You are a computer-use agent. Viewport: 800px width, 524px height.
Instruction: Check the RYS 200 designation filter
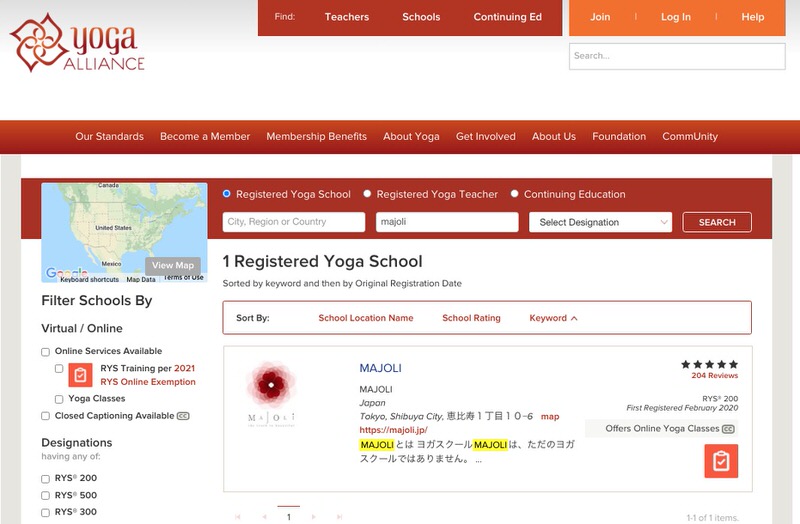pos(46,478)
